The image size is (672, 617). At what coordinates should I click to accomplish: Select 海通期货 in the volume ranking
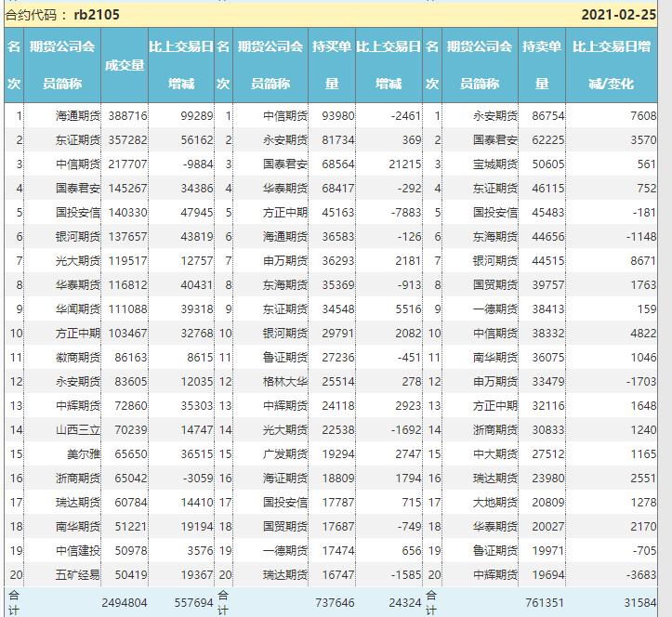tap(77, 115)
